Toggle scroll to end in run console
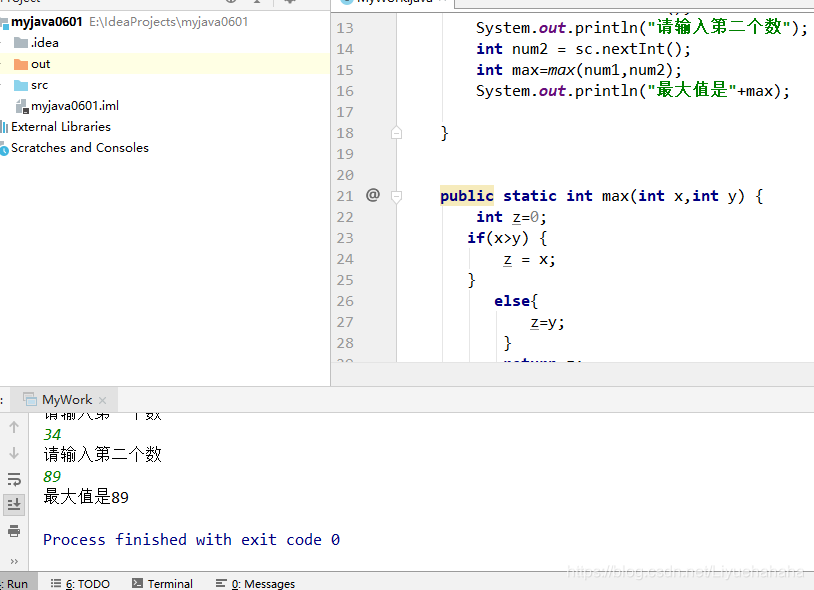The height and width of the screenshot is (590, 814). tap(14, 504)
